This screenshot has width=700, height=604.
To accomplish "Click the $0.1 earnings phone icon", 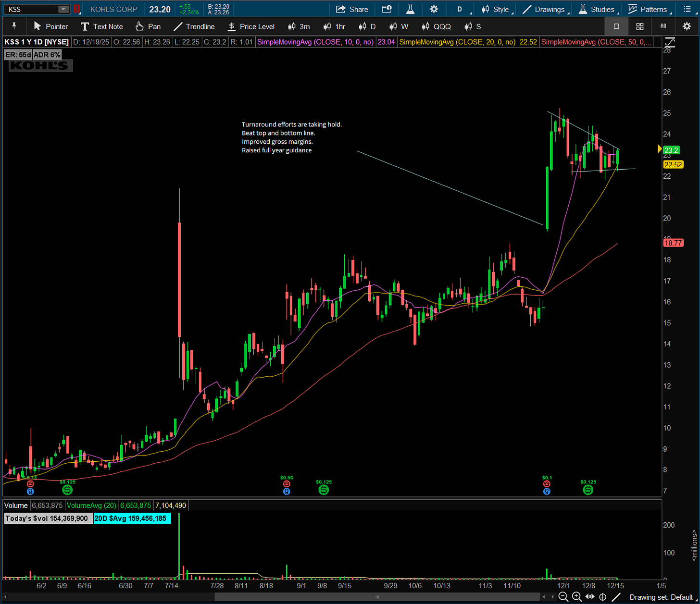I will tap(547, 484).
